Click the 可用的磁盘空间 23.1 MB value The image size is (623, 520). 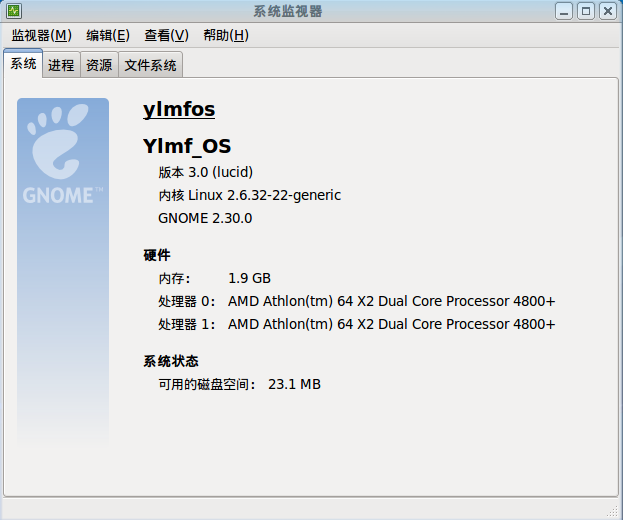click(x=294, y=384)
